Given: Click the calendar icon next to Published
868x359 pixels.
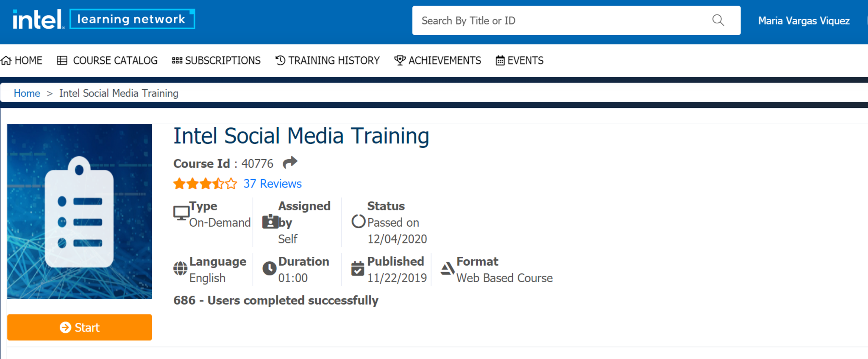Looking at the screenshot, I should click(x=358, y=269).
